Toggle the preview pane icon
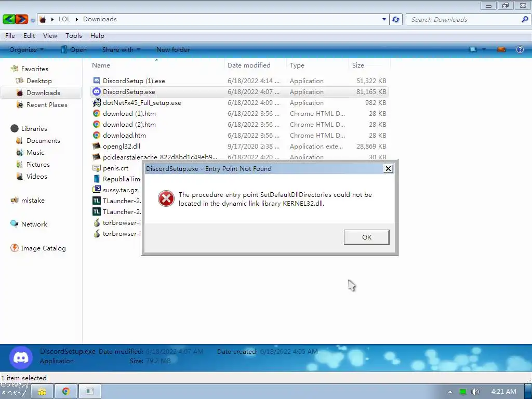Image resolution: width=532 pixels, height=399 pixels. [501, 49]
